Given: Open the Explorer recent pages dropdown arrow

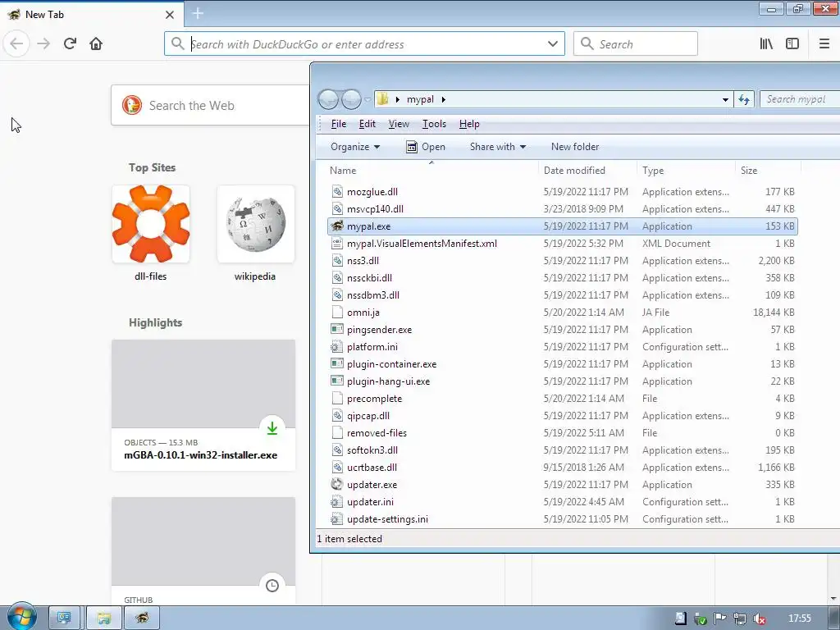Looking at the screenshot, I should pos(367,99).
